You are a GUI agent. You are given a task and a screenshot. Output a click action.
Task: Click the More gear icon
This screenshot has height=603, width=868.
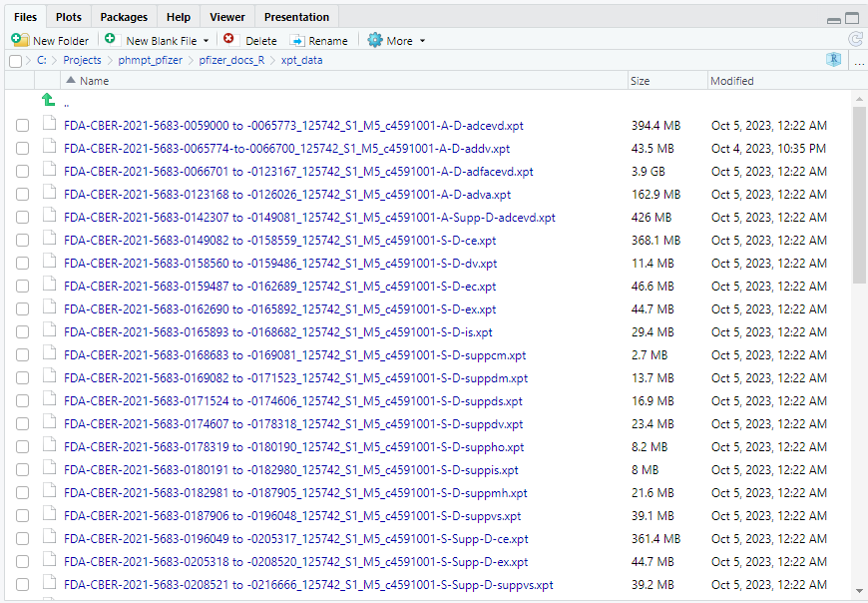[x=375, y=40]
